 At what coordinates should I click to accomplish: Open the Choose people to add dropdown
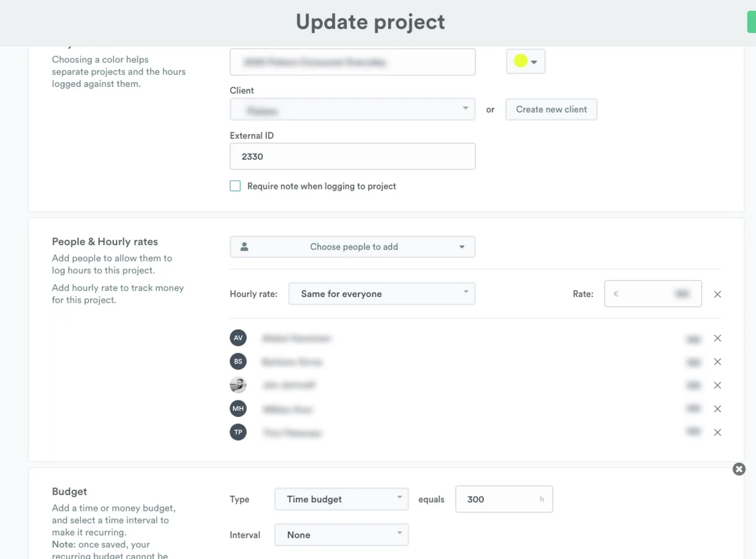352,247
